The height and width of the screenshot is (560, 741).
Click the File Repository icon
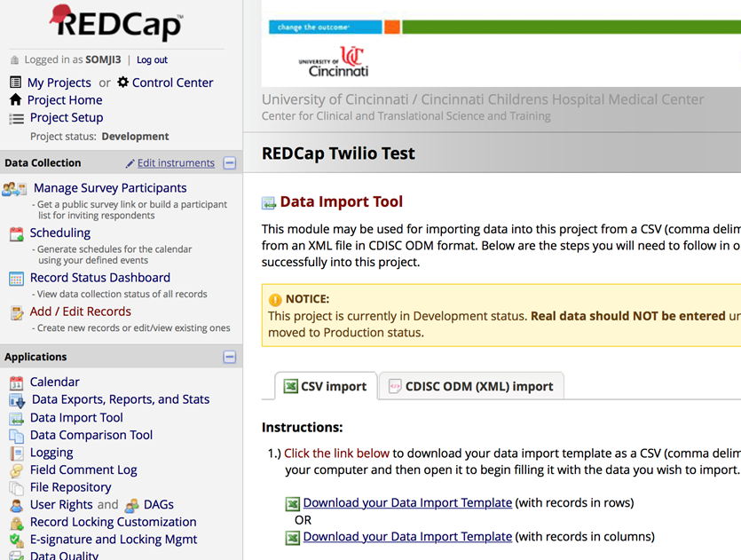[16, 488]
